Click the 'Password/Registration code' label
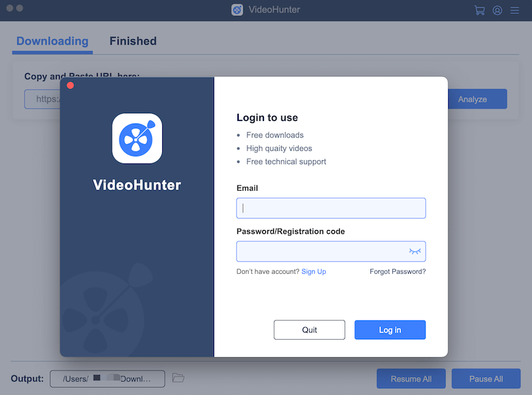532x395 pixels. tap(291, 231)
